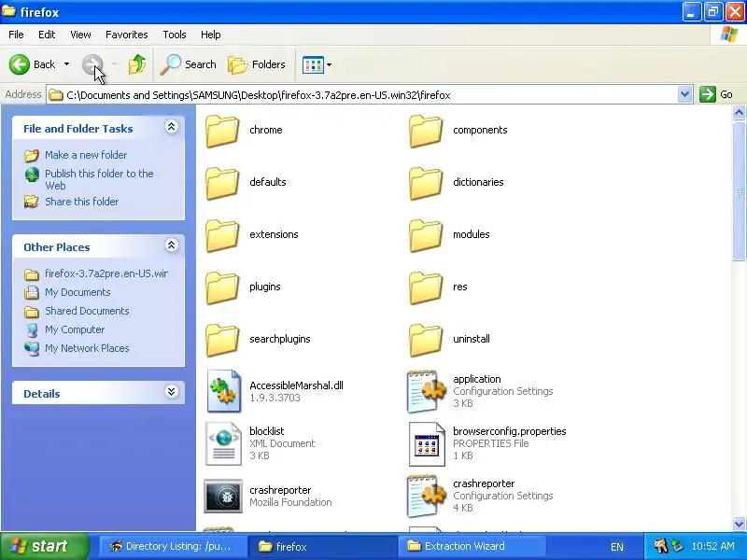Viewport: 747px width, 560px height.
Task: Open the Tools menu
Action: (x=175, y=35)
